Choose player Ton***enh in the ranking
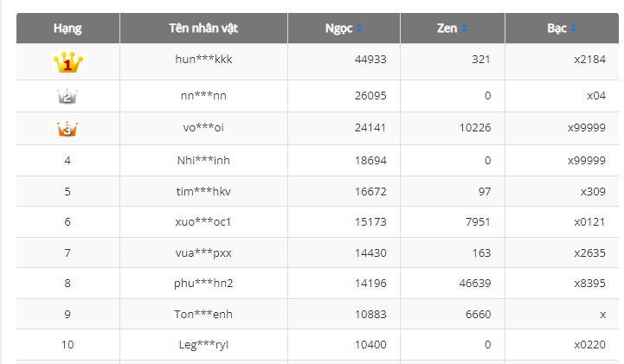This screenshot has width=624, height=364. pyautogui.click(x=203, y=314)
